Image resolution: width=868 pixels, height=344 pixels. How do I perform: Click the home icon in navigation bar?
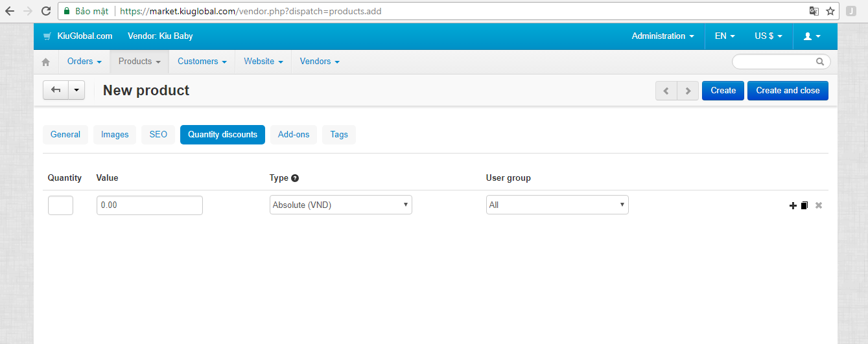pos(45,62)
